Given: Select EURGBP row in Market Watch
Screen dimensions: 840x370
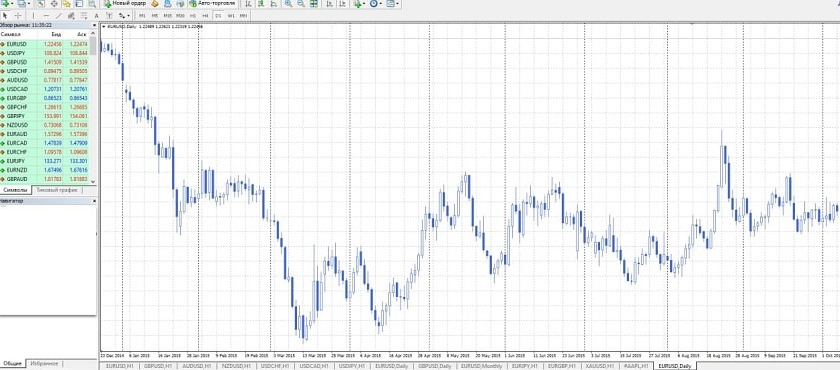Looking at the screenshot, I should pos(45,98).
